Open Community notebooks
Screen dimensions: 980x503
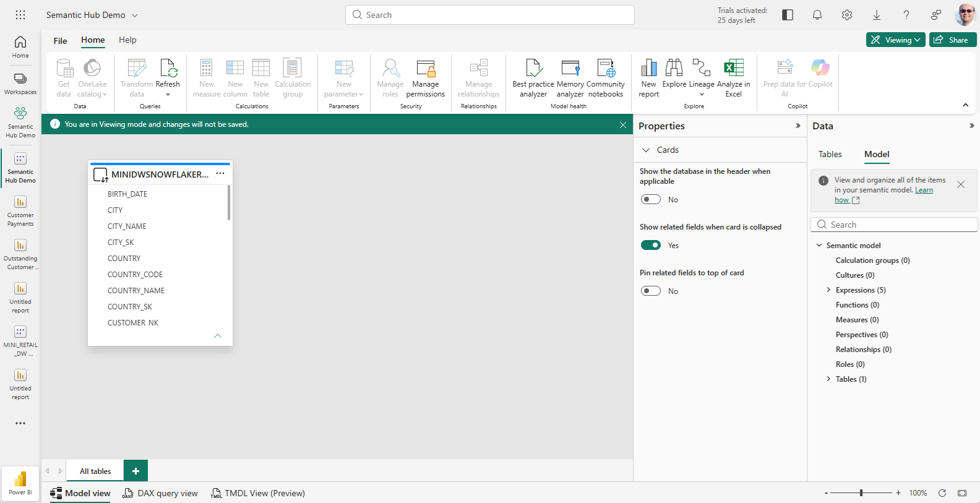(606, 78)
